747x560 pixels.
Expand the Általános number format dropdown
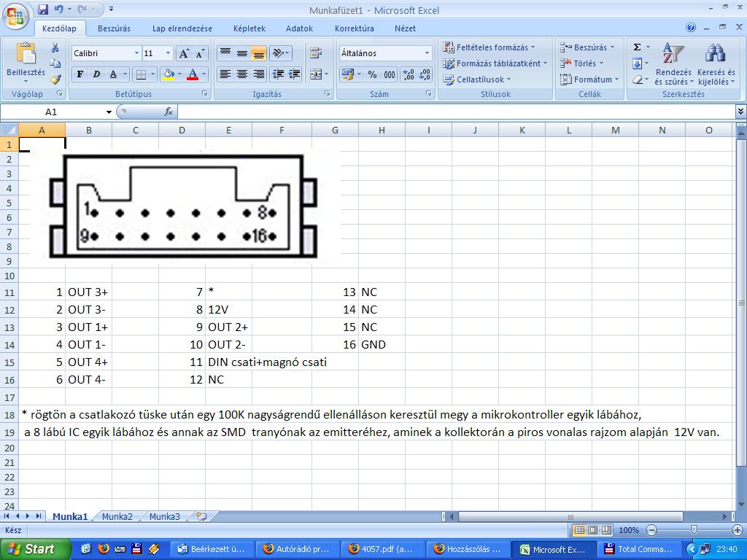pos(427,53)
